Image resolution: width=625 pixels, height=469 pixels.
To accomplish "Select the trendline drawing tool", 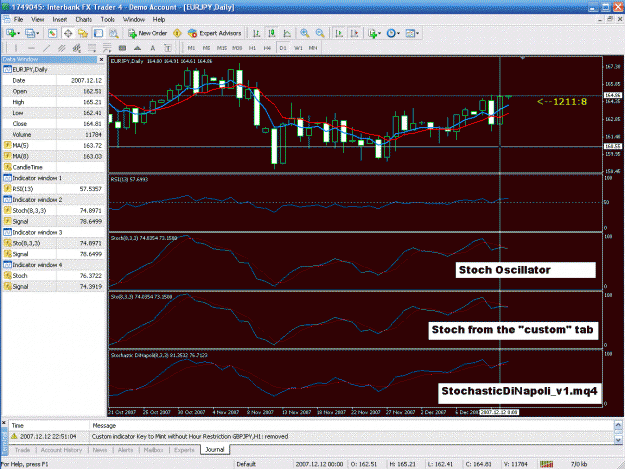I will (46, 48).
